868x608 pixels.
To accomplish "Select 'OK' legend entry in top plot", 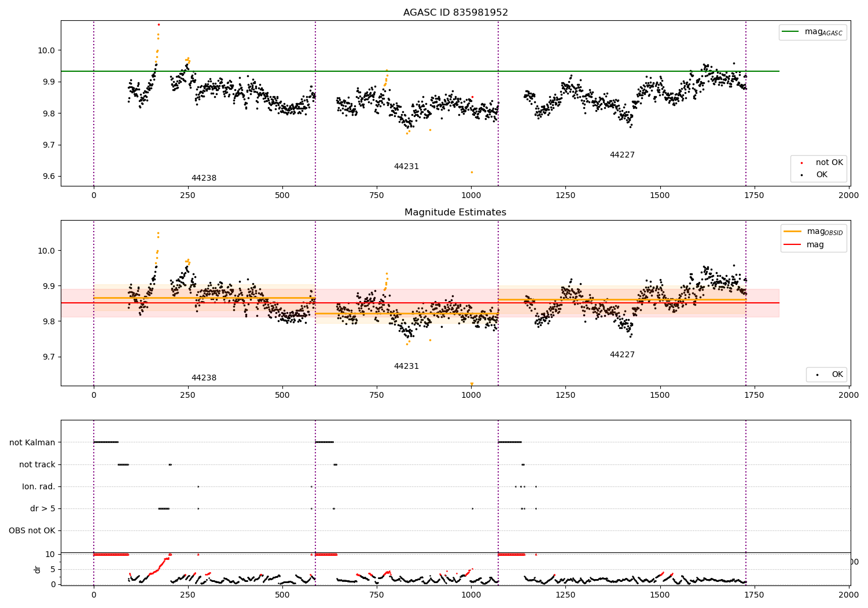I will 822,174.
